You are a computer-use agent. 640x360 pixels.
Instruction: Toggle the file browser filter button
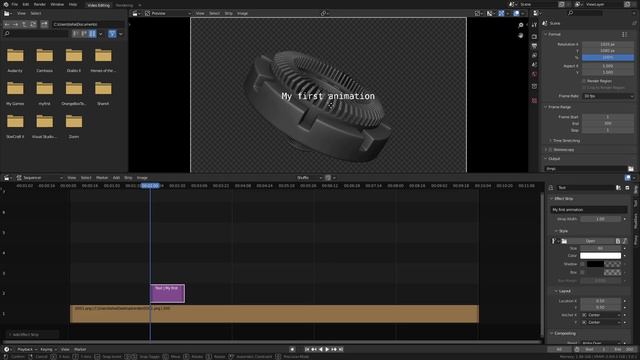tap(112, 33)
